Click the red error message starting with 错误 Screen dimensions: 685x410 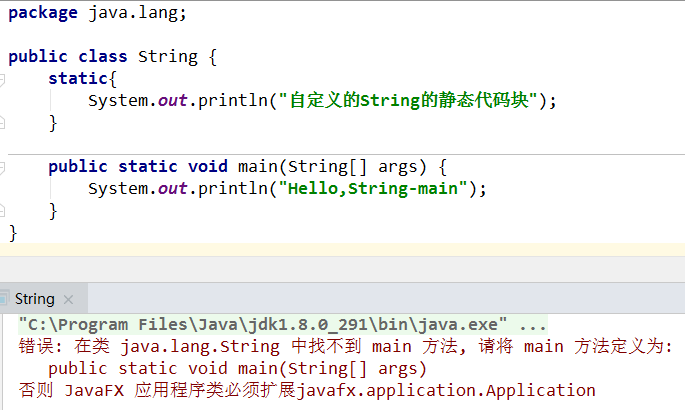pos(345,347)
